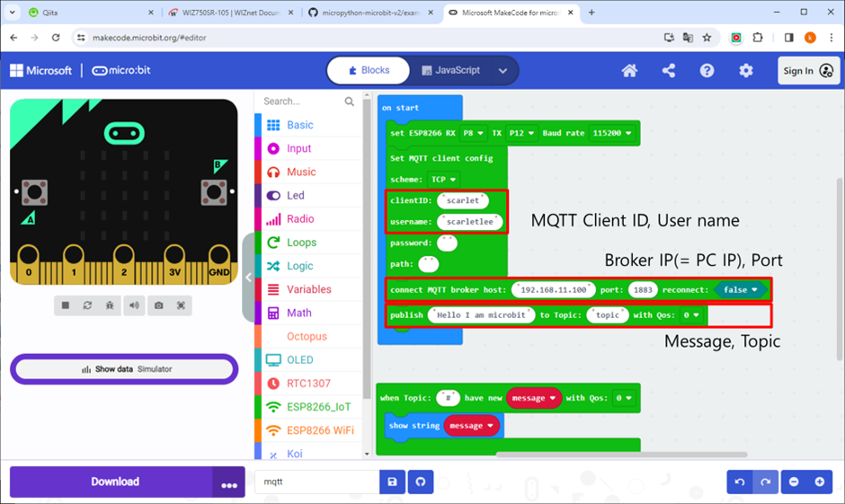Open the share project dialog
Image resolution: width=845 pixels, height=504 pixels.
pyautogui.click(x=669, y=71)
